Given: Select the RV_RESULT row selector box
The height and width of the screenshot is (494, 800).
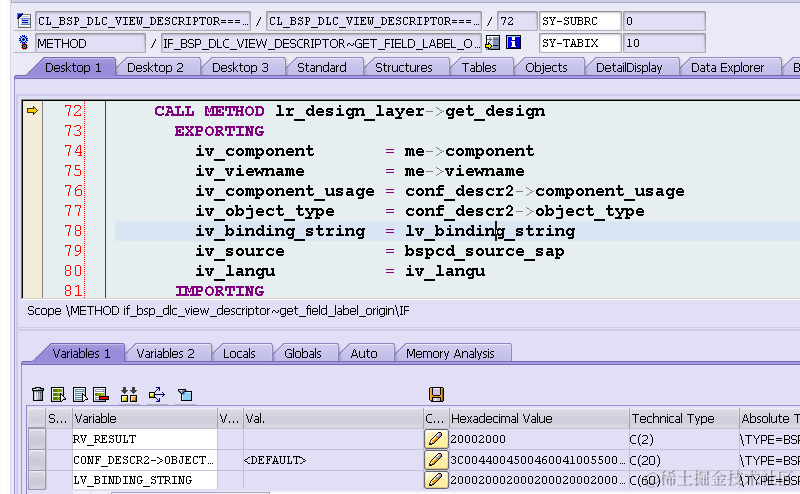Looking at the screenshot, I should click(36, 439).
